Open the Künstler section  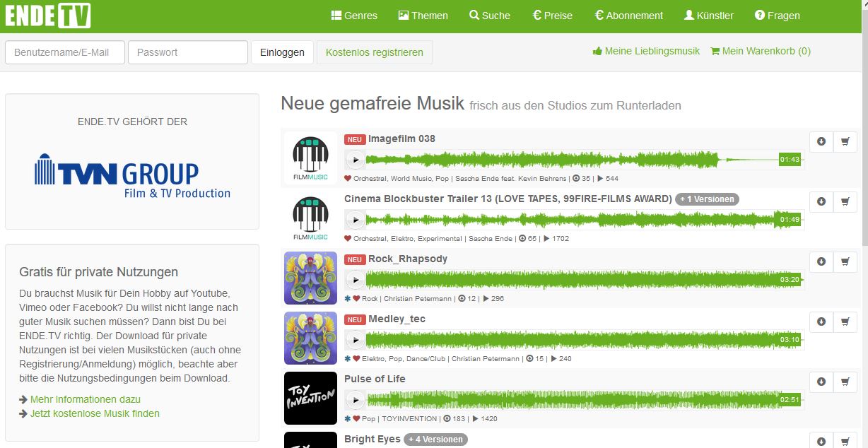[709, 16]
